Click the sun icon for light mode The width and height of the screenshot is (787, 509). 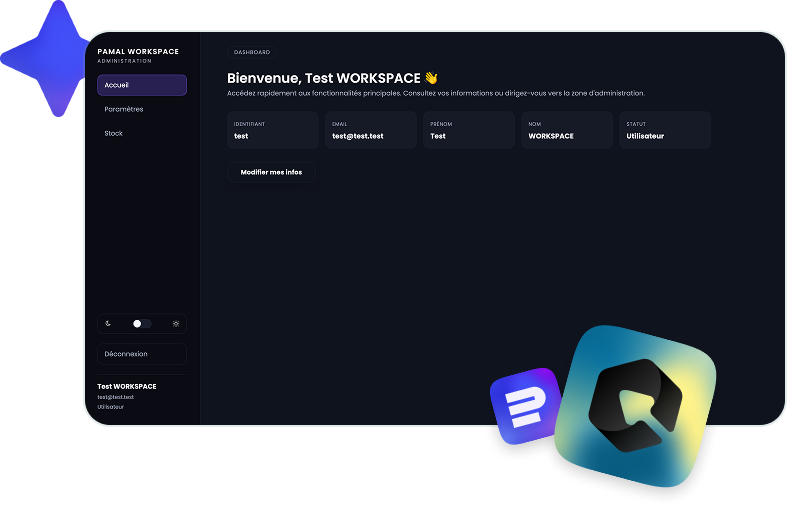(176, 324)
